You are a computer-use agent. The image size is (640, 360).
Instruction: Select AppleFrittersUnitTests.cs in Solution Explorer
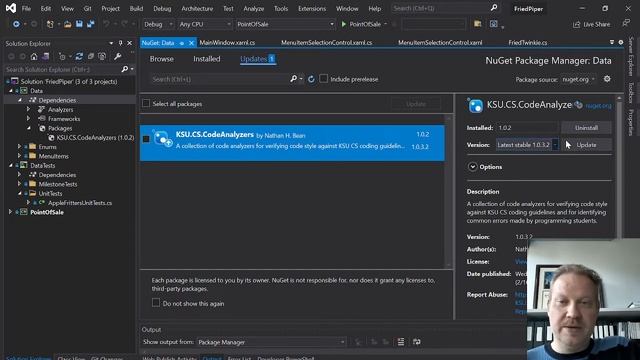point(80,203)
